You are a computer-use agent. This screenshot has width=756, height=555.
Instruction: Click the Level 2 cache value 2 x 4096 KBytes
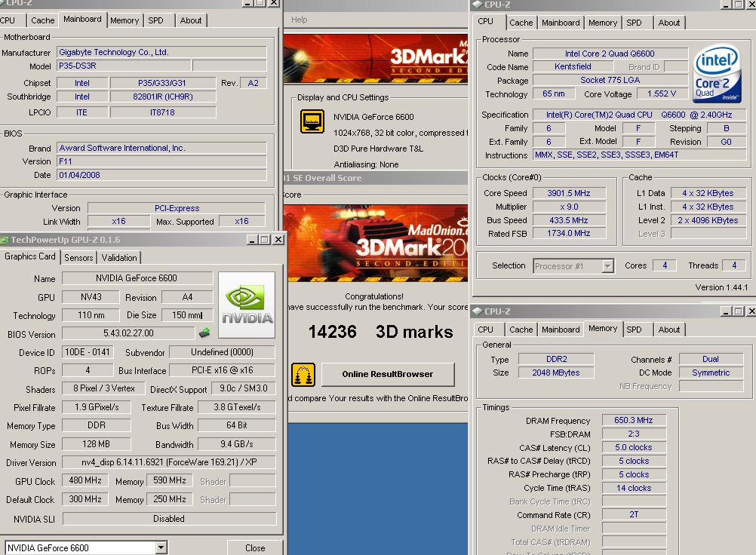(708, 220)
